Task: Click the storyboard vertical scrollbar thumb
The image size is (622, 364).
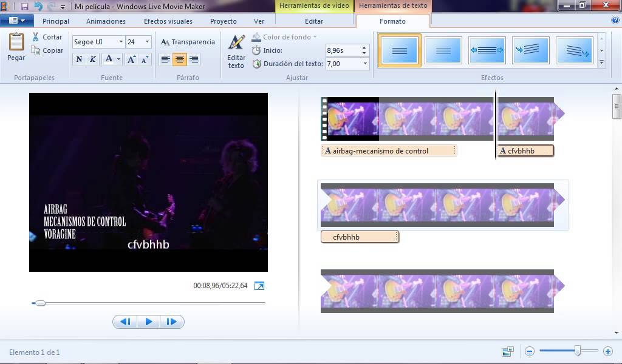Action: (x=616, y=106)
